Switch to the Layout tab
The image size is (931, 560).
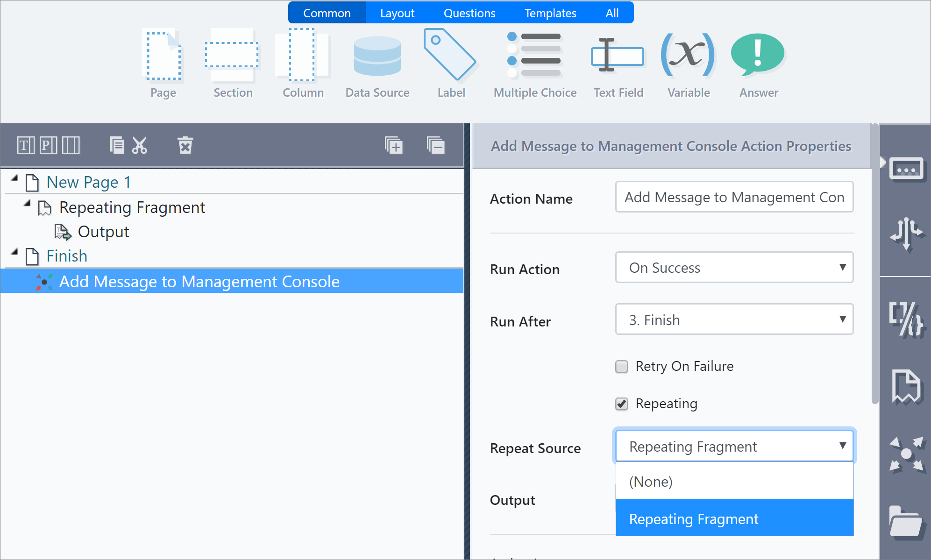[x=397, y=13]
